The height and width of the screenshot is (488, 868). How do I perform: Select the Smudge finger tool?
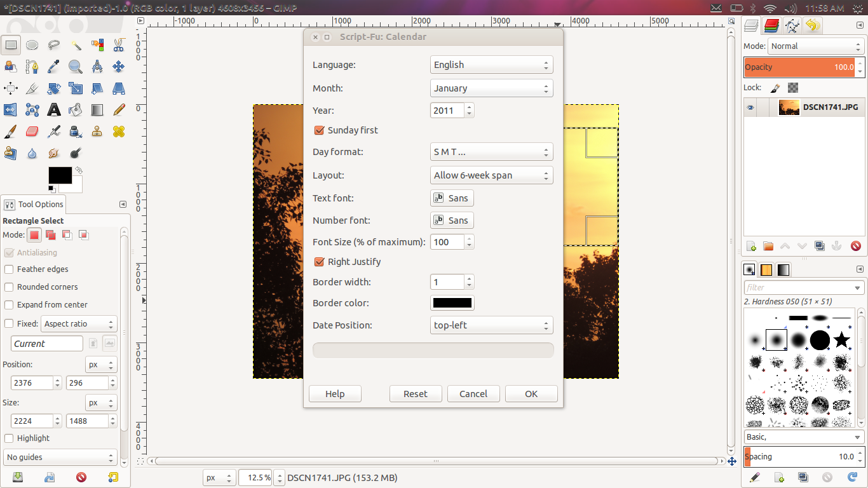54,153
